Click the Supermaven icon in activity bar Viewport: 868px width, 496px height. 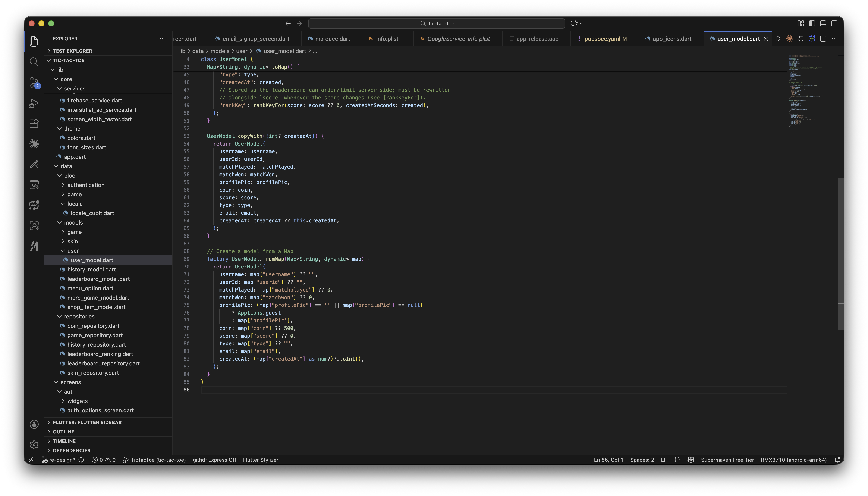coord(34,246)
